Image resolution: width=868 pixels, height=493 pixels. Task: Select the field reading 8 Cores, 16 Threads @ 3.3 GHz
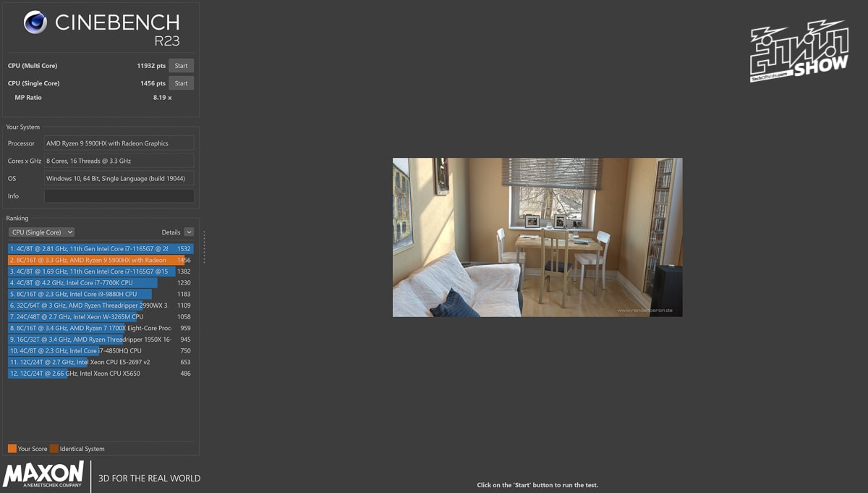(x=119, y=161)
